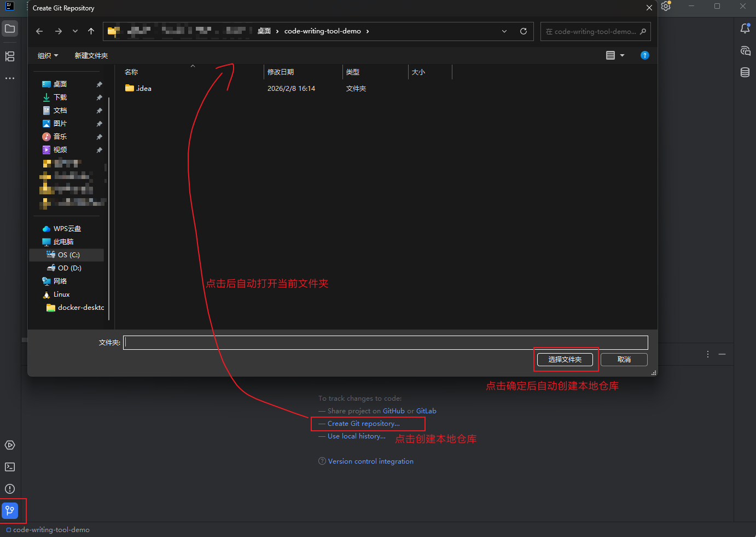The image size is (756, 537).
Task: Select OD (D:) drive
Action: tap(69, 268)
